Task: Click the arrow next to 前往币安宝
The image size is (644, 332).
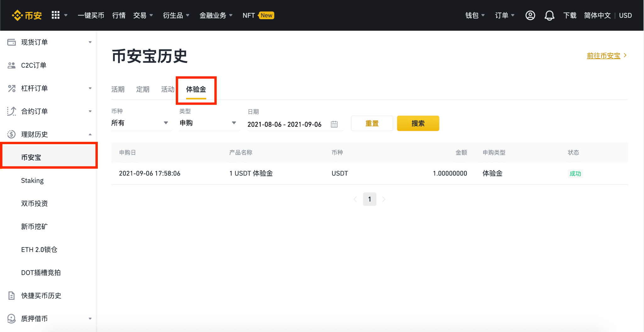Action: click(x=625, y=55)
